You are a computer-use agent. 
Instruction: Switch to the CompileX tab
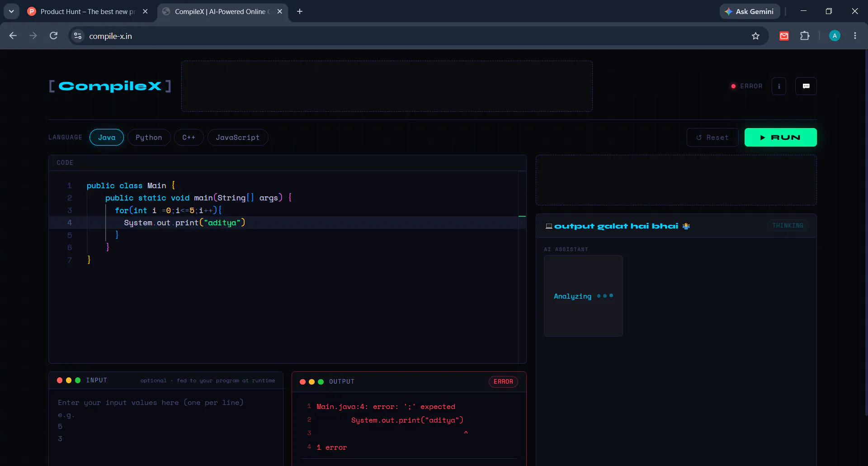(x=222, y=11)
